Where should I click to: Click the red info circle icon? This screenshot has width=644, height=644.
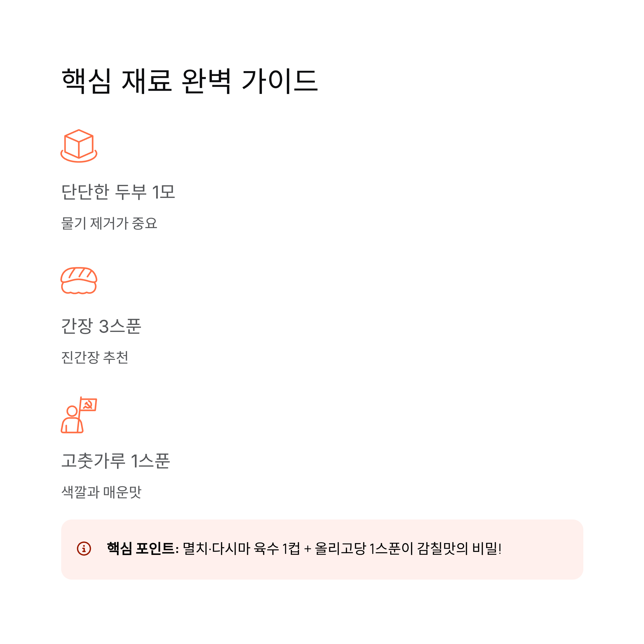[x=84, y=548]
